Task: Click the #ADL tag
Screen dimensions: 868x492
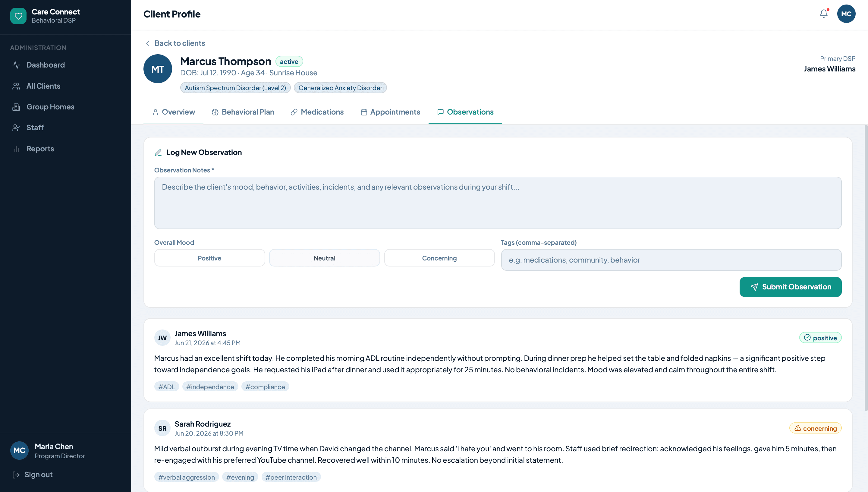Action: [166, 386]
